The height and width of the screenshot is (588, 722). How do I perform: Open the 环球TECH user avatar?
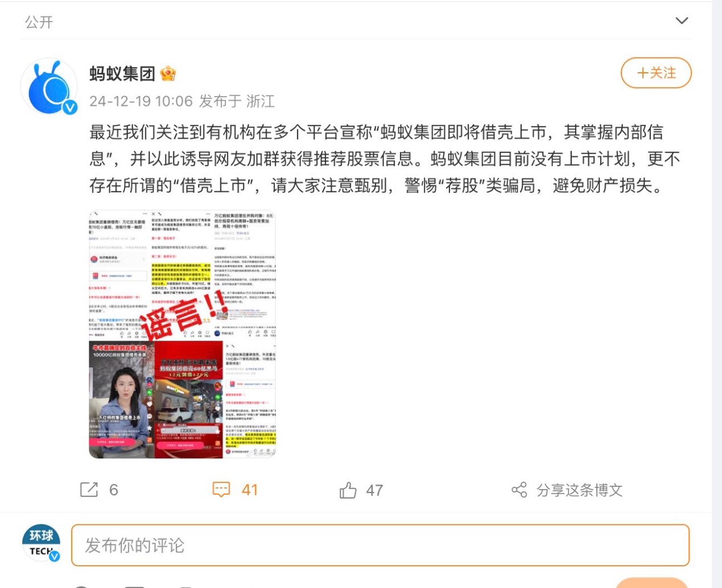pos(41,543)
